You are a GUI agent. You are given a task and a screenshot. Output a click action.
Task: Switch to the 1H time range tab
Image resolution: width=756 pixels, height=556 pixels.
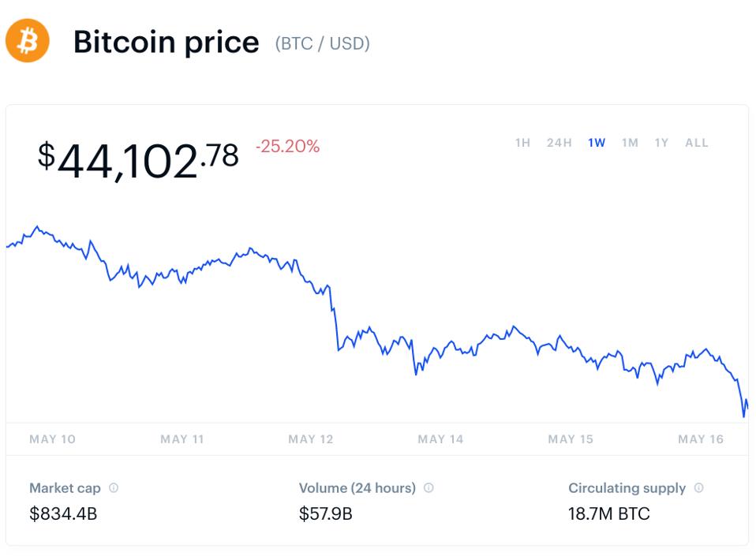click(522, 143)
